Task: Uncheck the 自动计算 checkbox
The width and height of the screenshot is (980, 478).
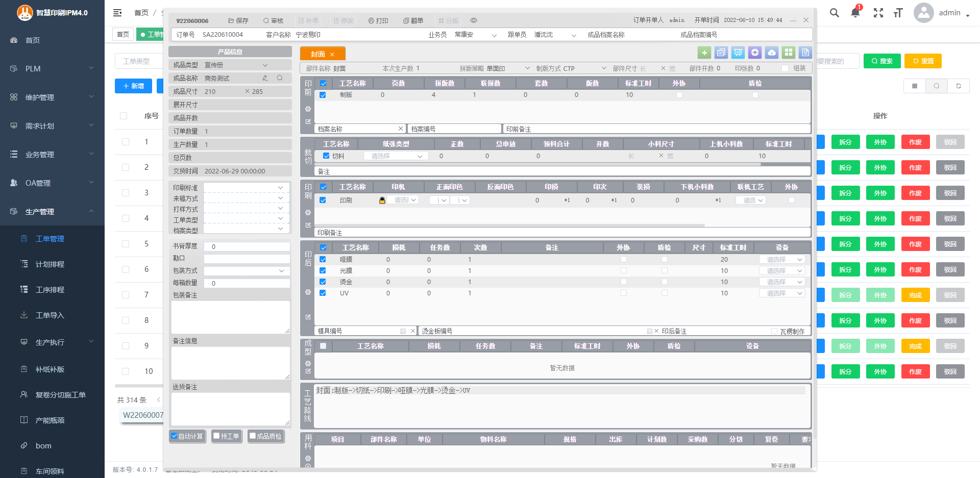Action: point(175,436)
